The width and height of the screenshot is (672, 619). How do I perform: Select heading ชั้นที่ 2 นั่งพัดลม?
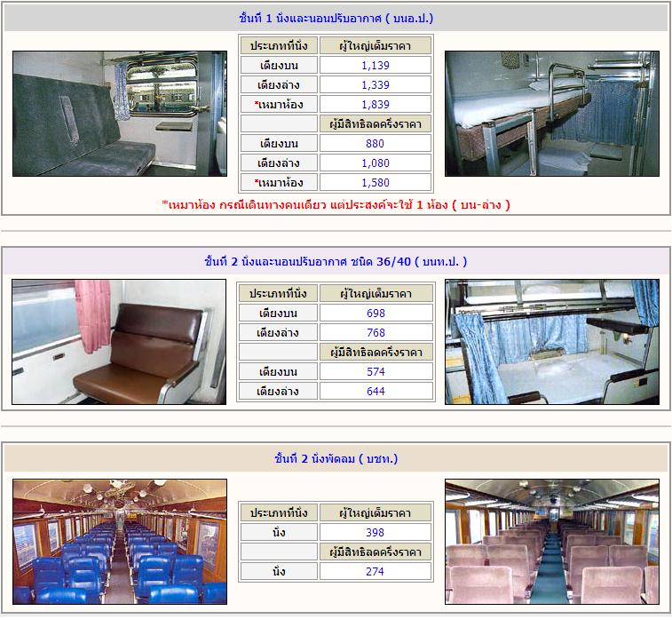click(336, 459)
